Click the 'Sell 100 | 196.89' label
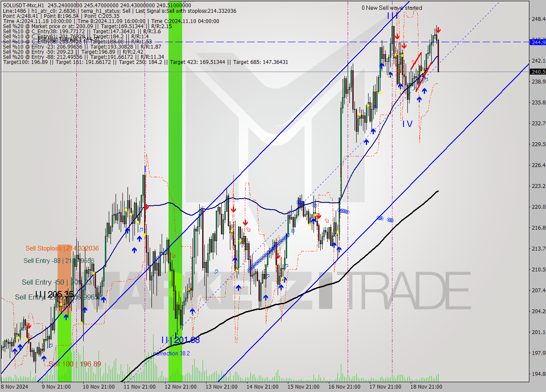This screenshot has width=546, height=392. pos(75,364)
